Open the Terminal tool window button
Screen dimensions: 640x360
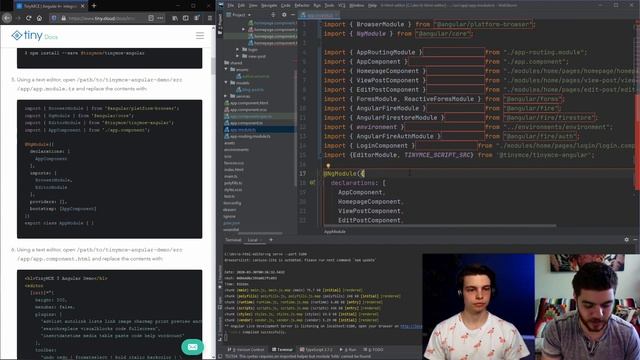(x=282, y=350)
